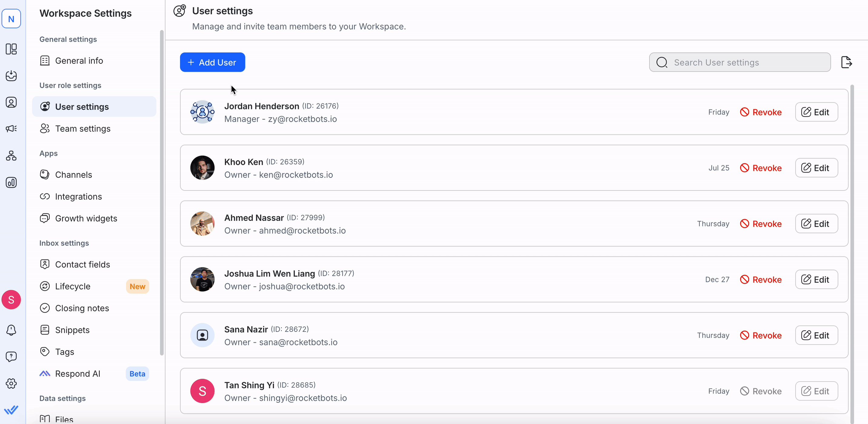Open the Inbox from the navigation rail
868x424 pixels.
click(12, 76)
